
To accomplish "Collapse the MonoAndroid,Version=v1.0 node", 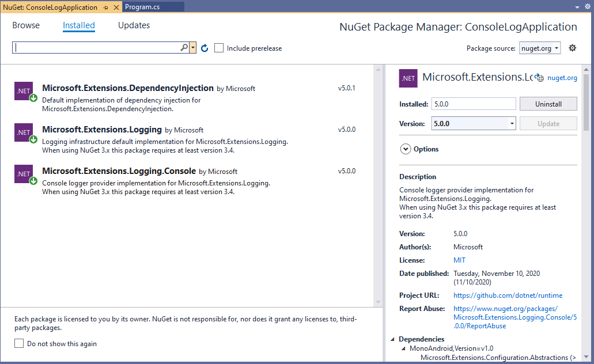I will (403, 348).
